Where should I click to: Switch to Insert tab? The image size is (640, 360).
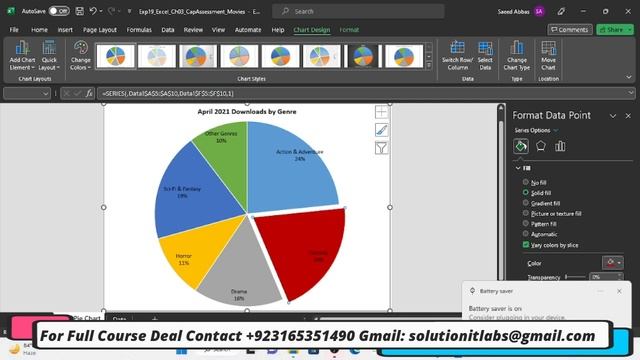coord(65,30)
